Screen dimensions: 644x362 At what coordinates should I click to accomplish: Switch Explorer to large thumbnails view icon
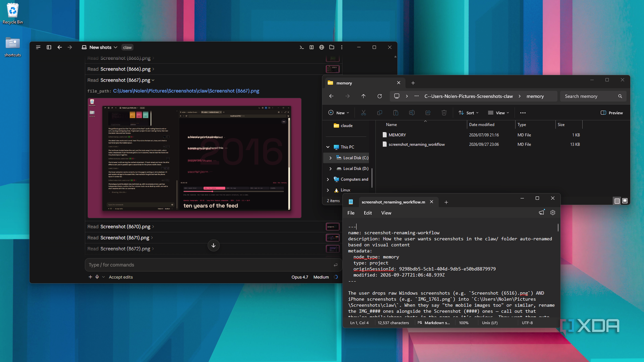625,201
